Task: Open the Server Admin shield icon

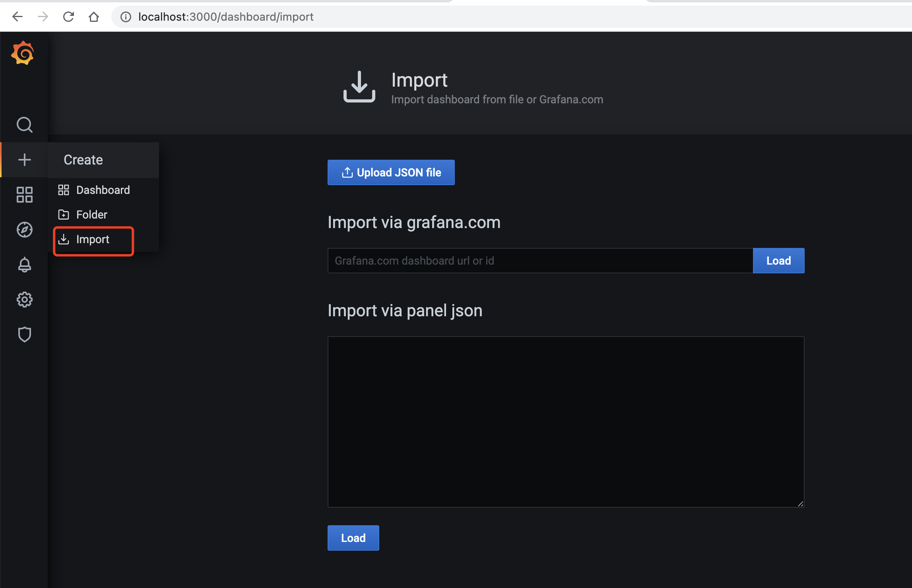Action: coord(24,335)
